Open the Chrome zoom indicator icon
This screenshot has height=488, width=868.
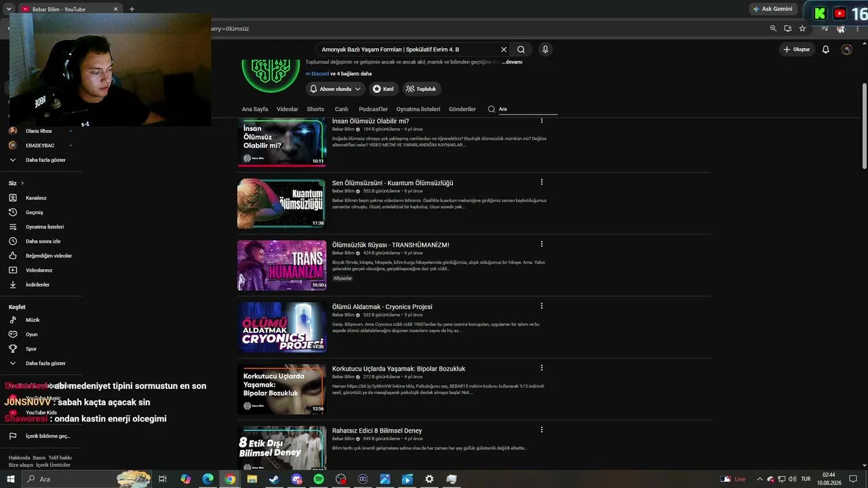pyautogui.click(x=773, y=28)
